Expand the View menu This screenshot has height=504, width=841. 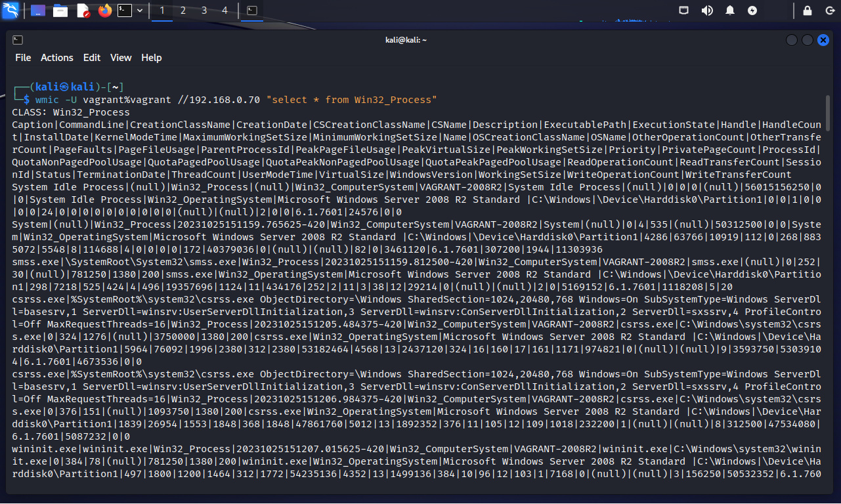[121, 58]
